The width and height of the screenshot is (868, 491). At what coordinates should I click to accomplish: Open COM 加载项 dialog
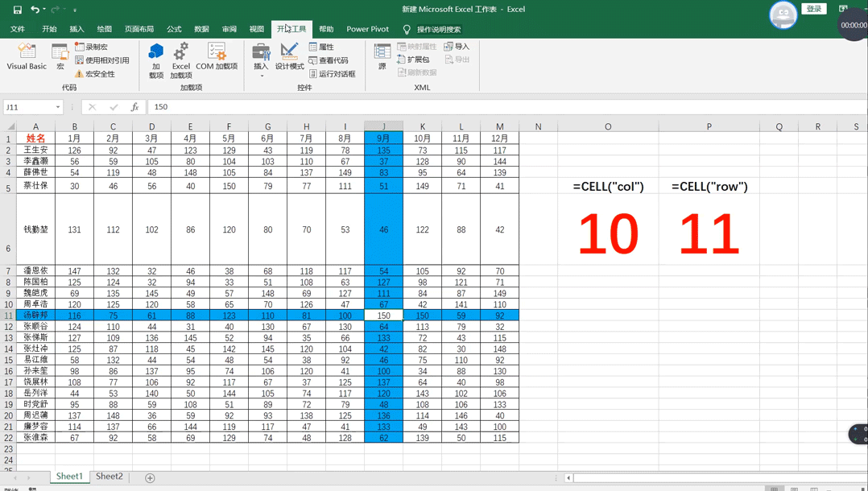[217, 57]
